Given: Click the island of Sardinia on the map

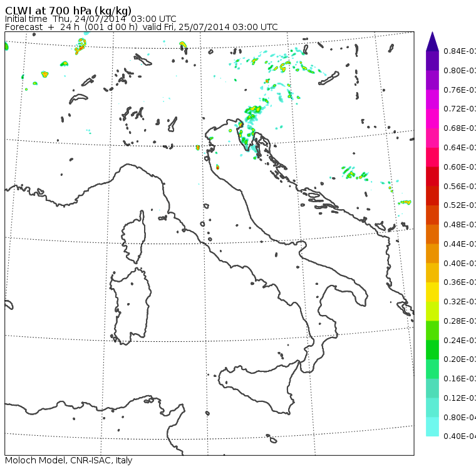Looking at the screenshot, I should click(131, 307).
